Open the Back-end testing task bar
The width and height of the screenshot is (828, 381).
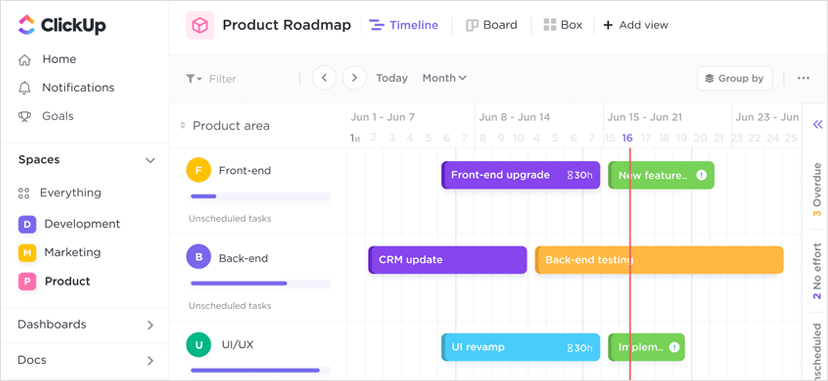(659, 260)
